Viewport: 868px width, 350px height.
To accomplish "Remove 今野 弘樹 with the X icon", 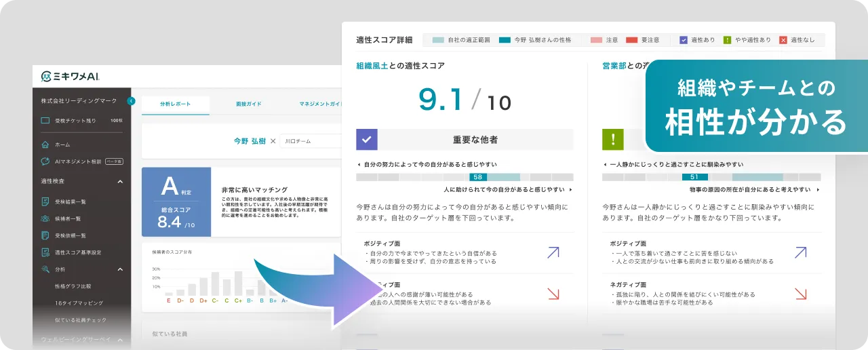I will point(273,141).
